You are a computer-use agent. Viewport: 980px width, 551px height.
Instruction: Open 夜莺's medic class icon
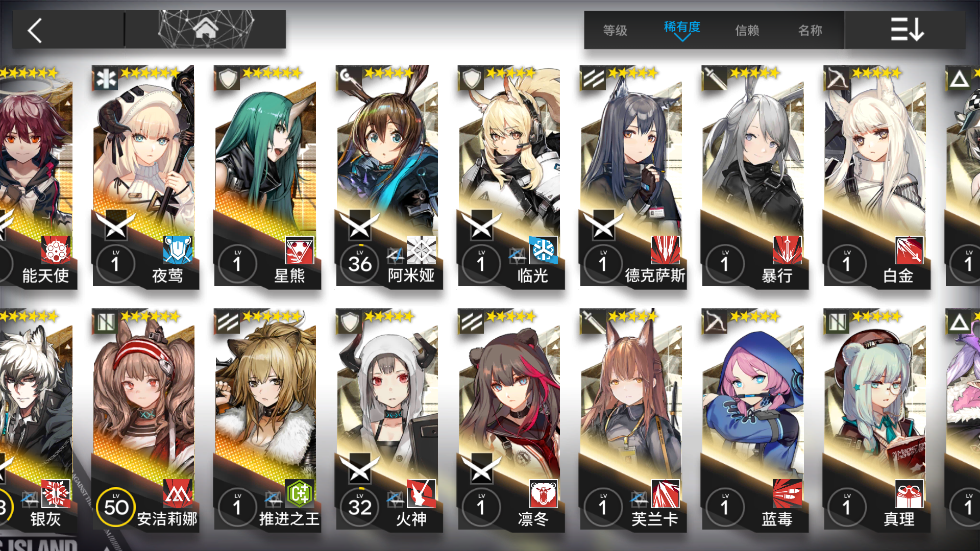106,79
